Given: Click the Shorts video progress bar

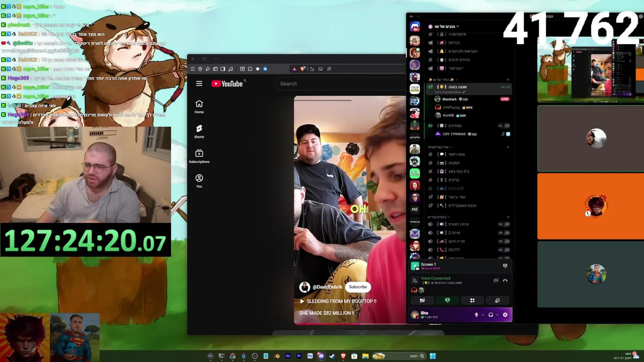Looking at the screenshot, I should (350, 323).
